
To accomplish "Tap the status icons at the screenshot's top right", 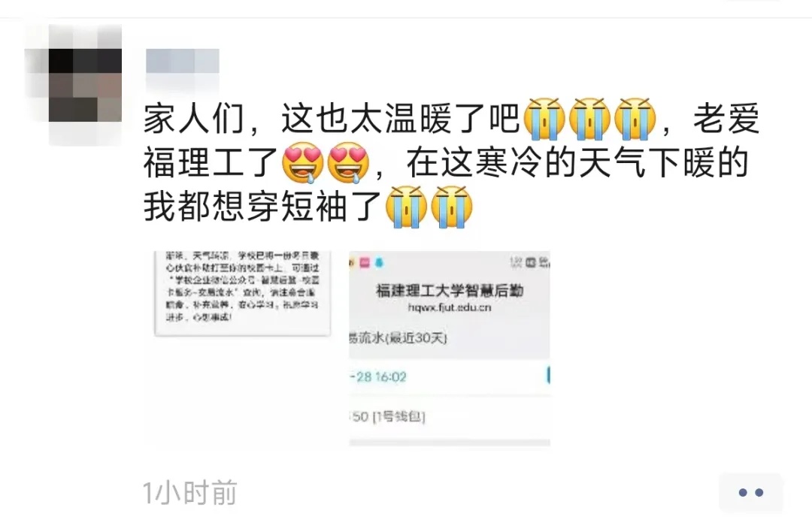I will coord(530,262).
